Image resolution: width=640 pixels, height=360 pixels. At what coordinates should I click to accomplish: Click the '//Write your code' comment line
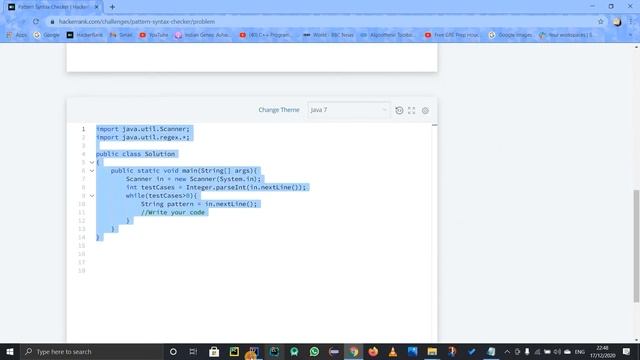coord(173,212)
